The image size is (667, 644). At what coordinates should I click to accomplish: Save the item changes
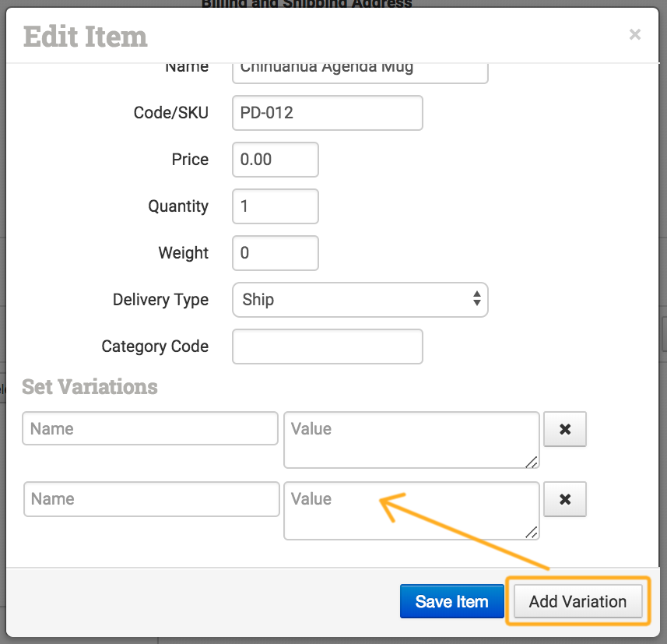[451, 602]
